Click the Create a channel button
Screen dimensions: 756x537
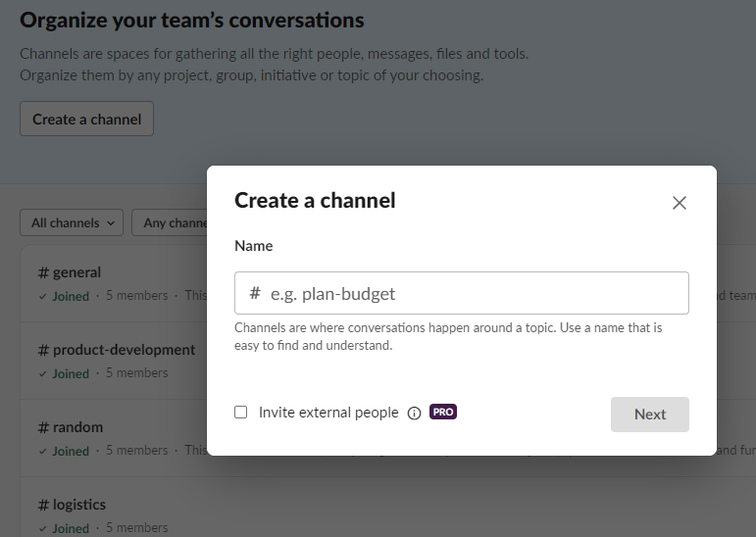(x=86, y=120)
